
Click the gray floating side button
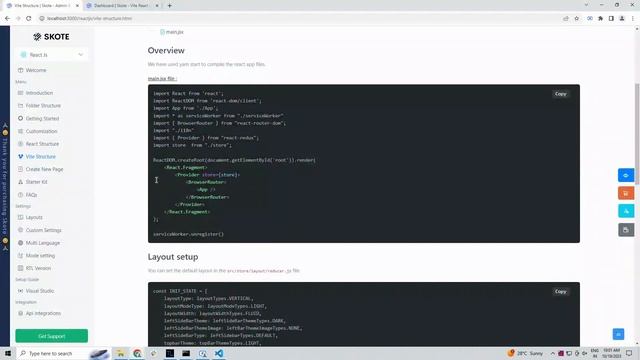click(x=626, y=230)
